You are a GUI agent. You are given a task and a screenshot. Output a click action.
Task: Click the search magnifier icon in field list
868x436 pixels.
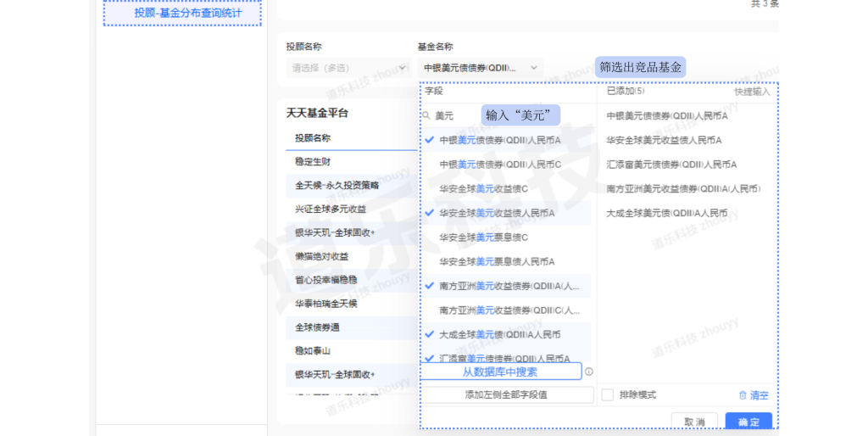426,115
